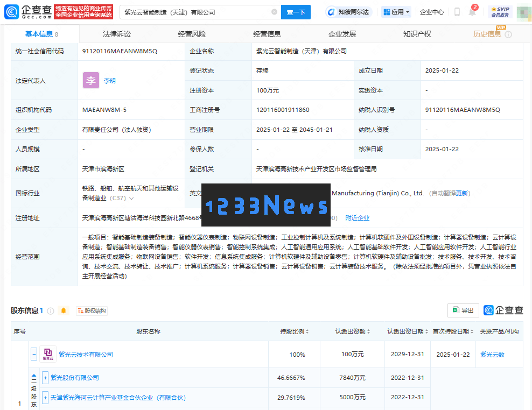Open the 应用 dropdown menu
The height and width of the screenshot is (410, 532).
click(396, 12)
